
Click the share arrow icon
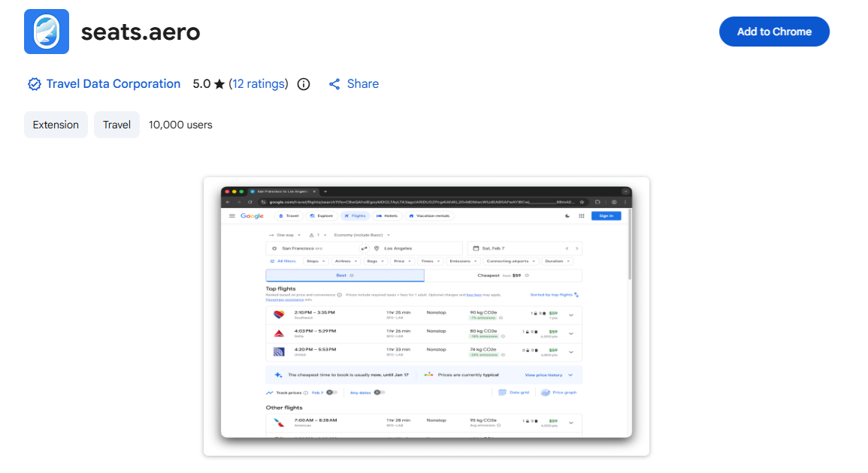tap(334, 84)
